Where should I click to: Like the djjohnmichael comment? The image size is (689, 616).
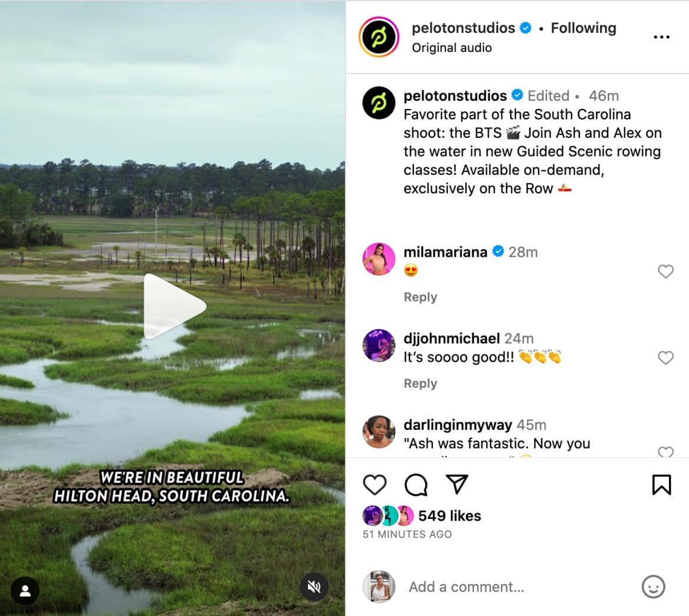point(665,357)
